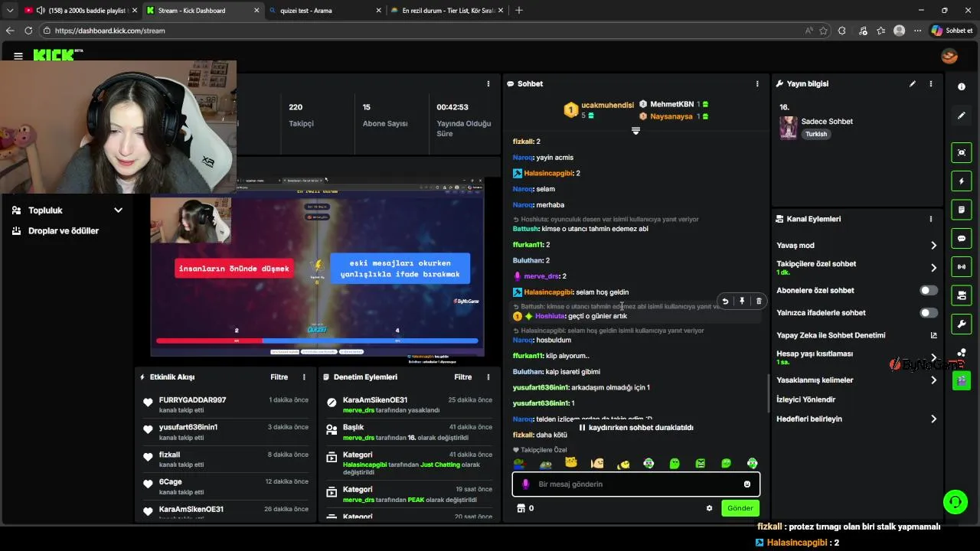980x551 pixels.
Task: Toggle the chat bubble widget icon in the sidebar
Action: (962, 238)
